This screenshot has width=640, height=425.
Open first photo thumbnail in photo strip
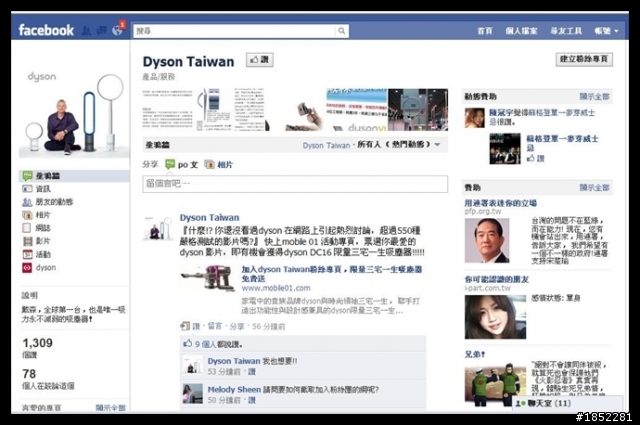point(167,109)
